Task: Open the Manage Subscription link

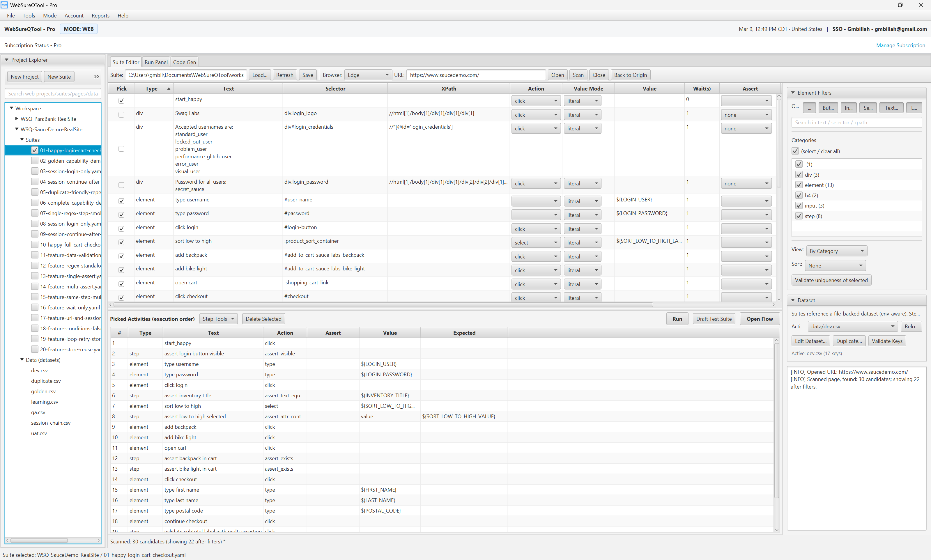Action: click(900, 45)
